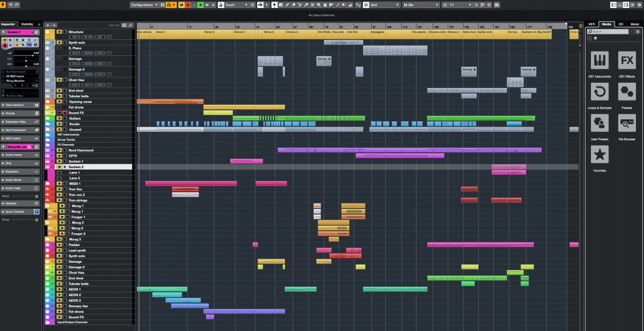Open the Grid snap type dropdown
Viewport: 644px width, 331px height.
[x=384, y=5]
